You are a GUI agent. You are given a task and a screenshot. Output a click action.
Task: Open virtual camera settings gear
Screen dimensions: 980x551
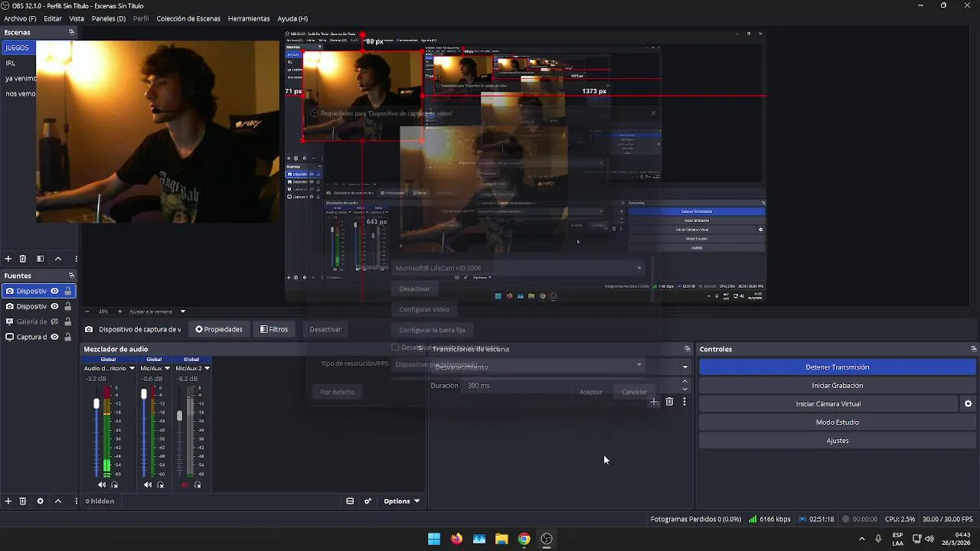(968, 404)
